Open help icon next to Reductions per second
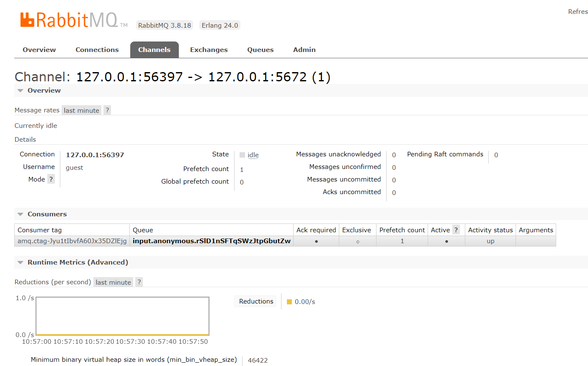 tap(139, 282)
